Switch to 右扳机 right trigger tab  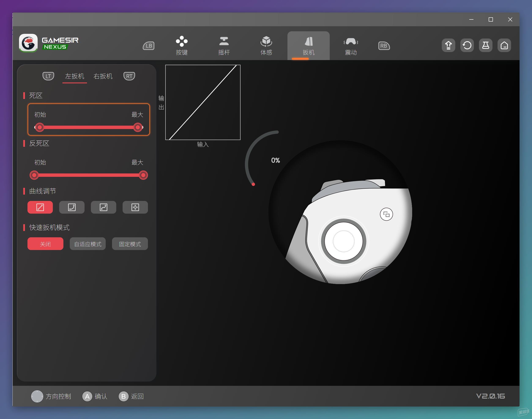pos(103,76)
